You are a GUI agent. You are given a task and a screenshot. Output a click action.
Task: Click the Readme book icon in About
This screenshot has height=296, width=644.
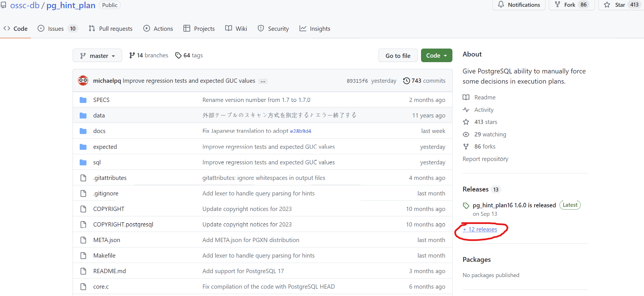tap(466, 97)
